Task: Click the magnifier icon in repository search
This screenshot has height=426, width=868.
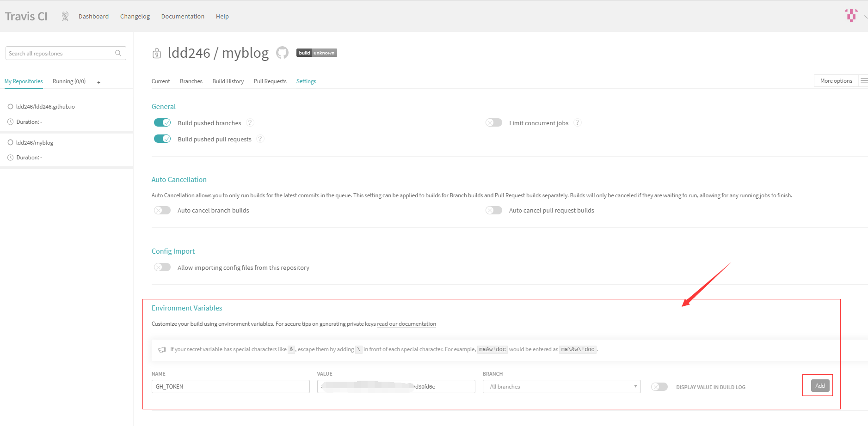Action: (118, 53)
